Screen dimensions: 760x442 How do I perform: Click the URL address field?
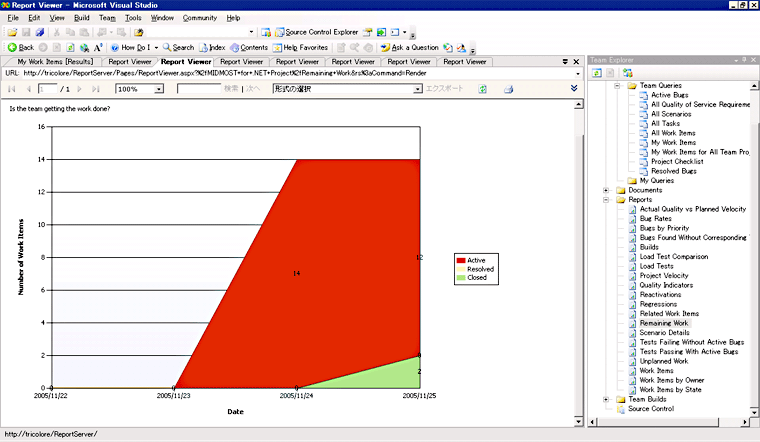pyautogui.click(x=298, y=74)
